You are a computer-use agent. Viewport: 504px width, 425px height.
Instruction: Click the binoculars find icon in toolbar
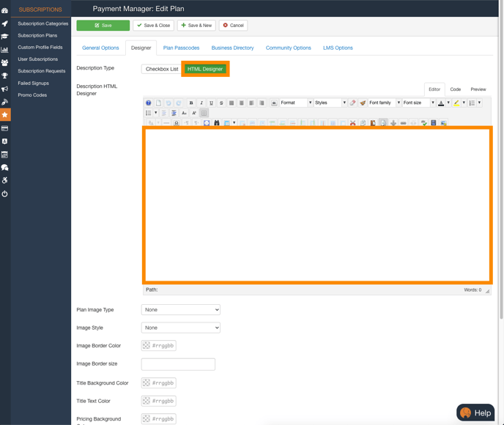point(217,123)
